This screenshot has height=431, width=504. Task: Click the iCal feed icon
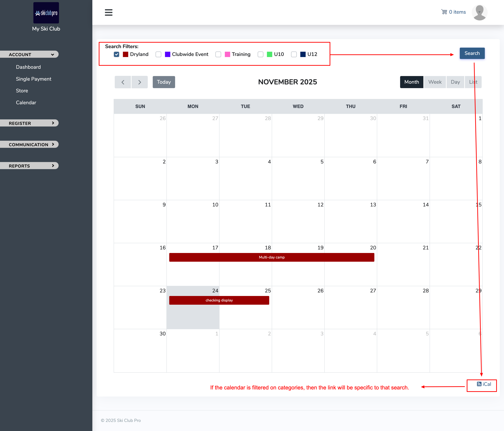click(479, 384)
